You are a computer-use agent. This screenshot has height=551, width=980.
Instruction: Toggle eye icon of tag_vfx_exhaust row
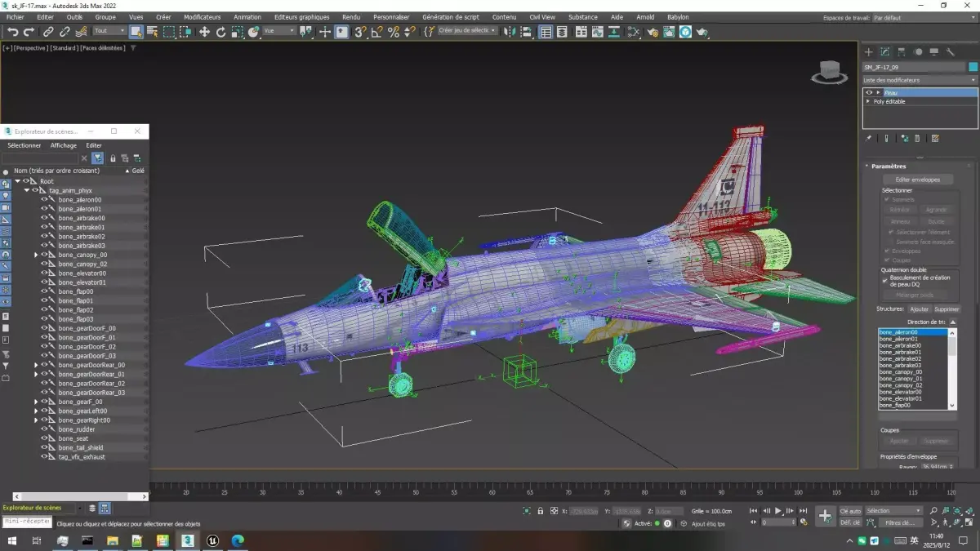44,457
